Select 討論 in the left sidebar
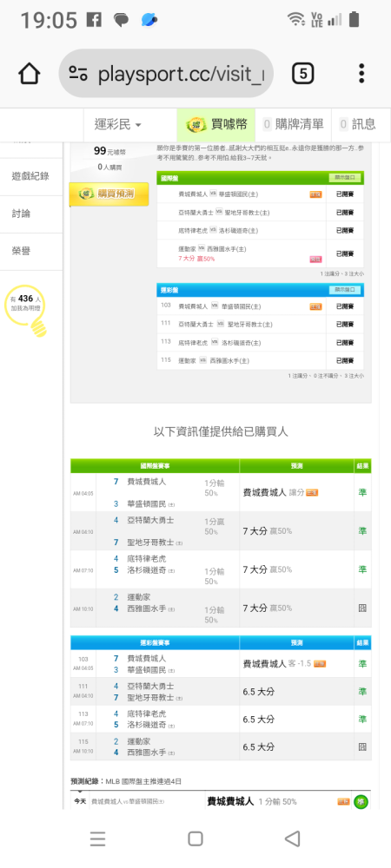Viewport: 391px width, 868px height. pyautogui.click(x=31, y=214)
